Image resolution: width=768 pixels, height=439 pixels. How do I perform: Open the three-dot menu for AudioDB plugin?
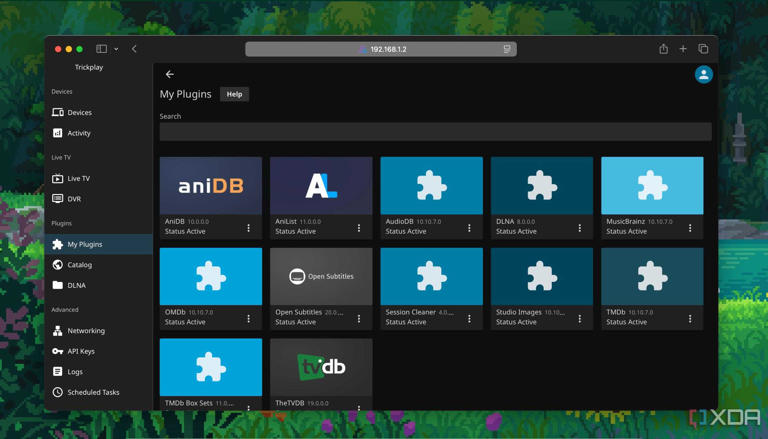[469, 228]
